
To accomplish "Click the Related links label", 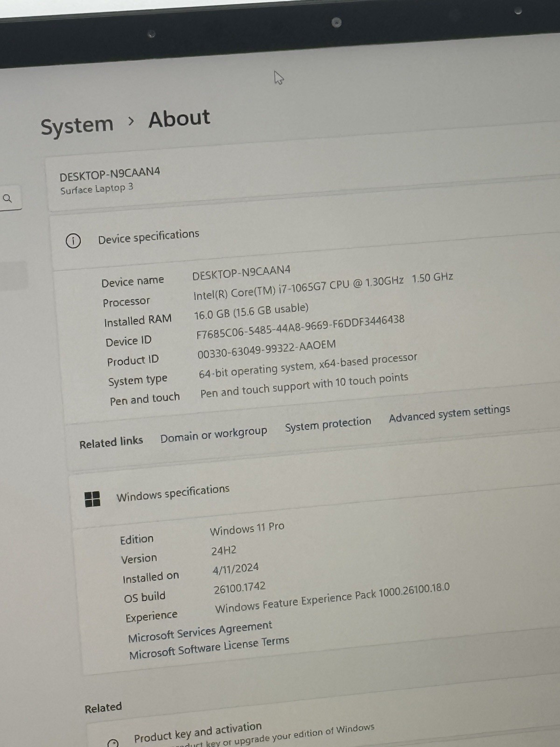I will tap(111, 442).
